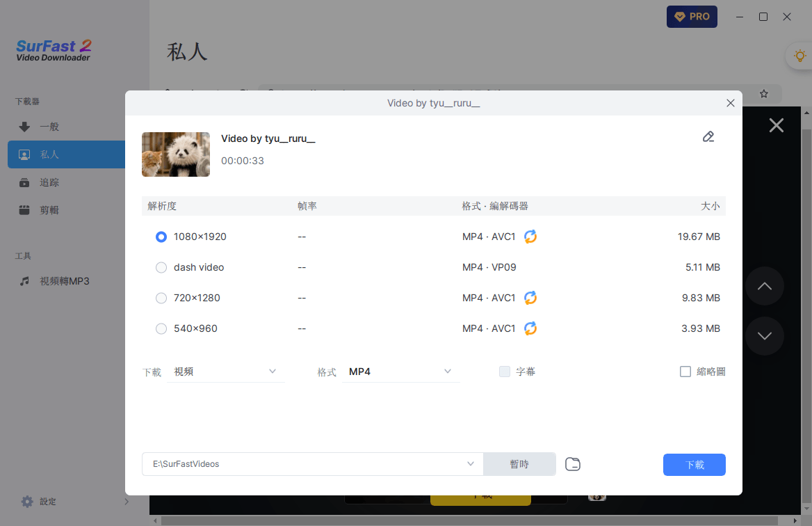Click the blue 下載 download button

694,465
